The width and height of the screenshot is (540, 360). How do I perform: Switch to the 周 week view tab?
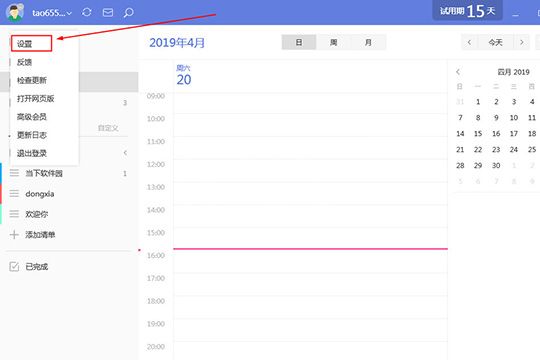pos(333,42)
